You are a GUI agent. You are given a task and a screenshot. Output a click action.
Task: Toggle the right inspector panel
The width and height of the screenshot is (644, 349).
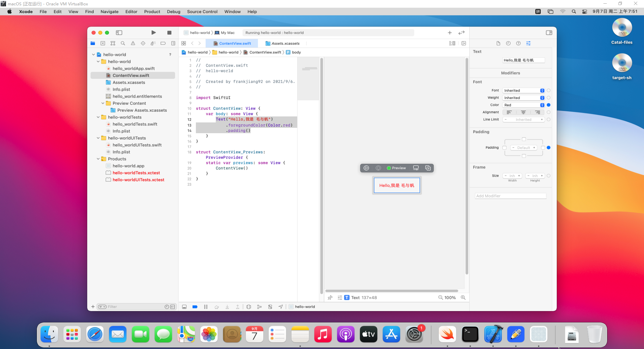coord(549,33)
